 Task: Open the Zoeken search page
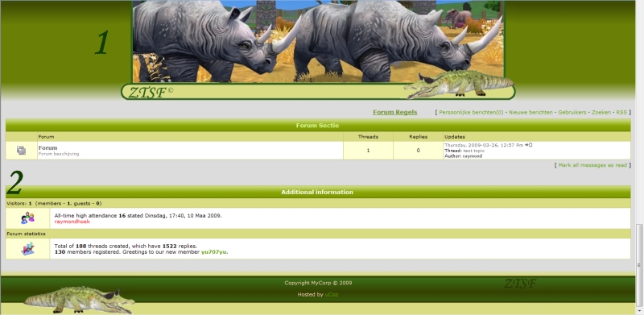tap(601, 112)
